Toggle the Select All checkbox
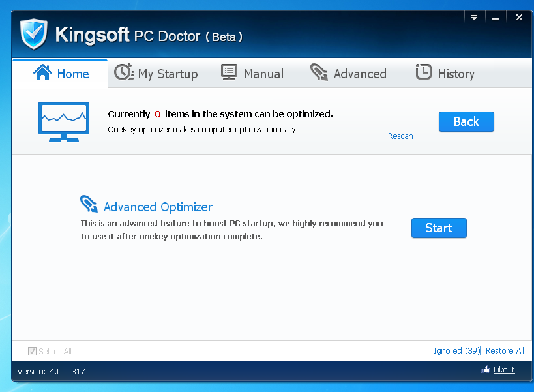Viewport: 534px width, 392px height. pyautogui.click(x=32, y=351)
